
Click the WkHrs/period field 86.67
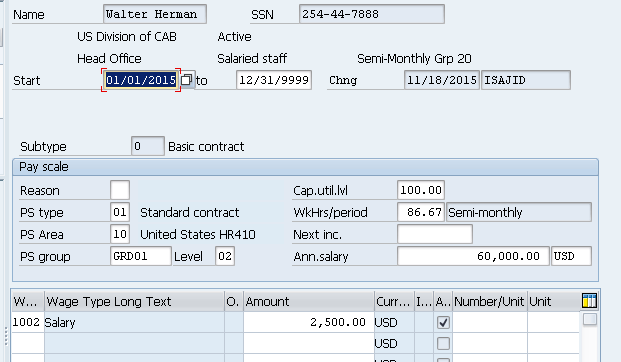(421, 212)
